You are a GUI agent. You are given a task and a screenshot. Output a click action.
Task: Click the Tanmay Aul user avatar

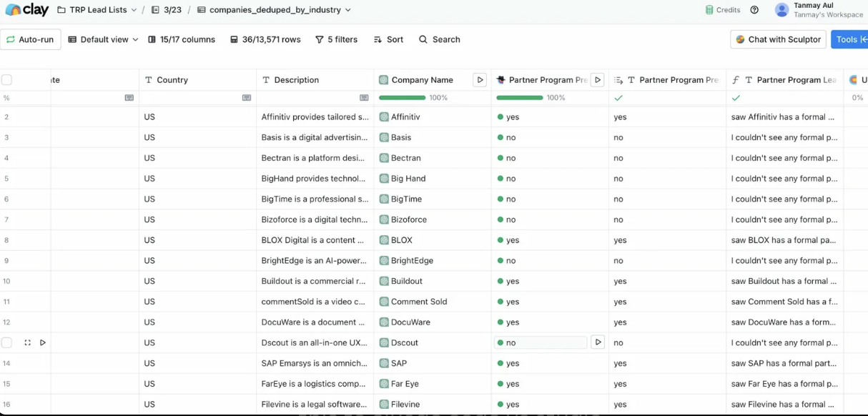pyautogui.click(x=782, y=10)
